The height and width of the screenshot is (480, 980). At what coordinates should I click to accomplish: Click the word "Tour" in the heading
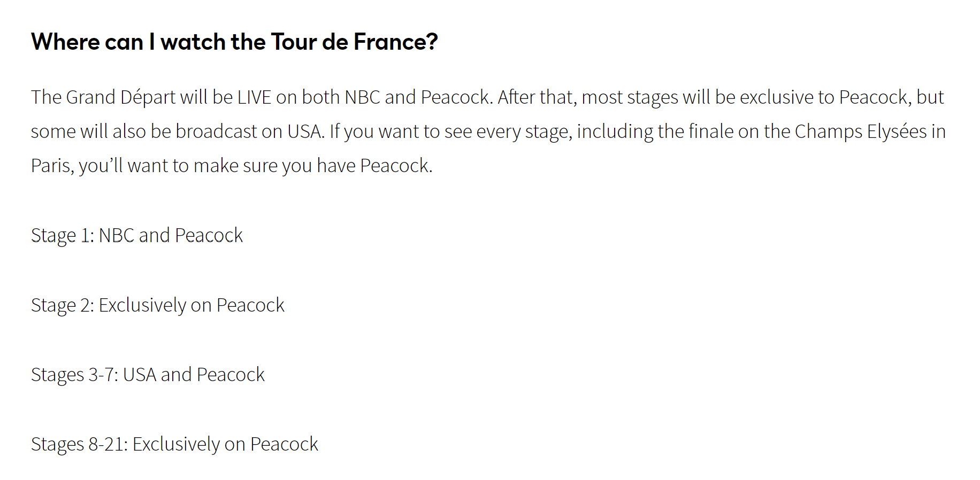[295, 42]
